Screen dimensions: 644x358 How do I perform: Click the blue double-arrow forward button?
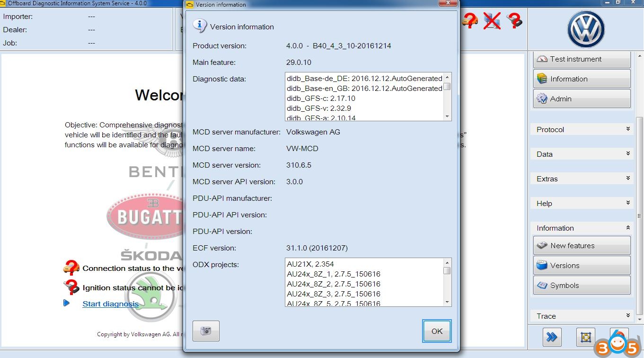552,337
